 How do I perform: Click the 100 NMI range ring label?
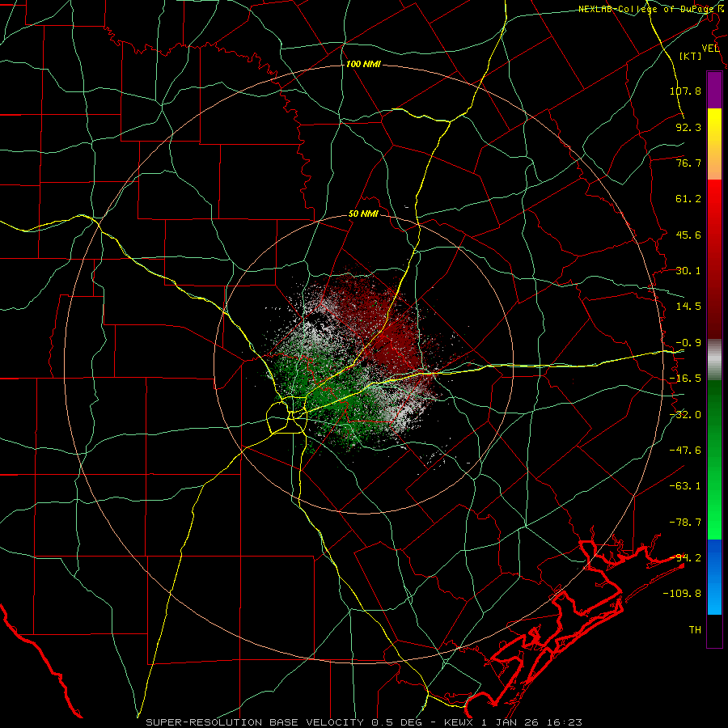363,64
